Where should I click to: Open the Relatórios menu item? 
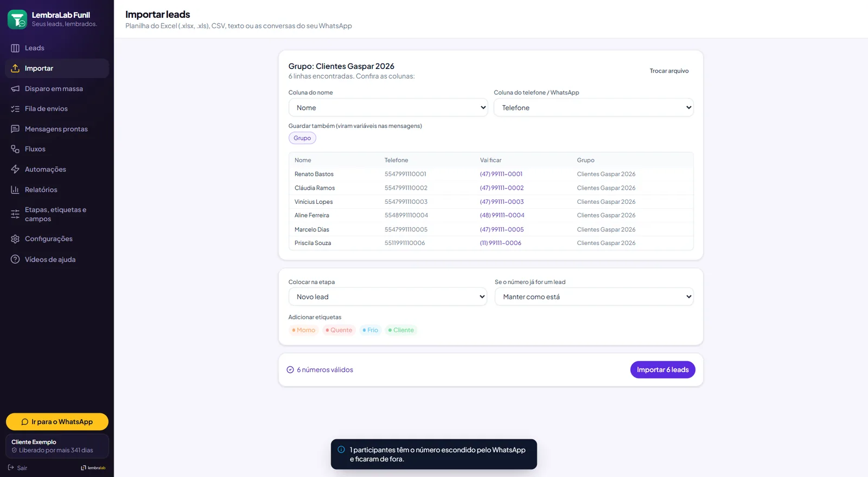[x=57, y=190]
